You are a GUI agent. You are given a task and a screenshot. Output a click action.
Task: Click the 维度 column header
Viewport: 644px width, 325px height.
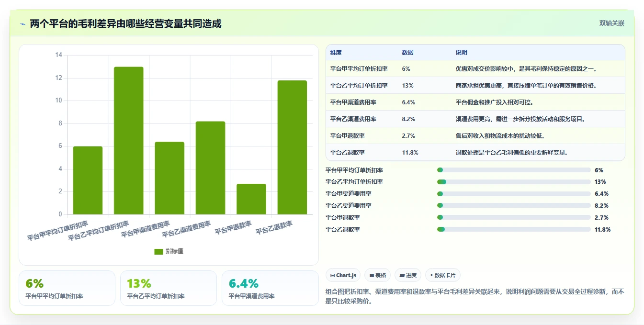(x=336, y=53)
